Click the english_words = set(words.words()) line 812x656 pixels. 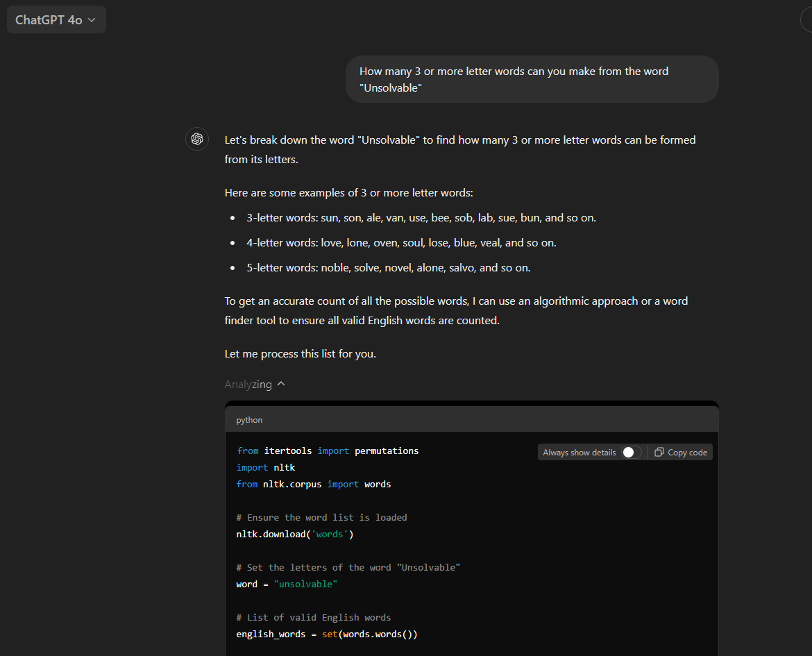point(327,634)
